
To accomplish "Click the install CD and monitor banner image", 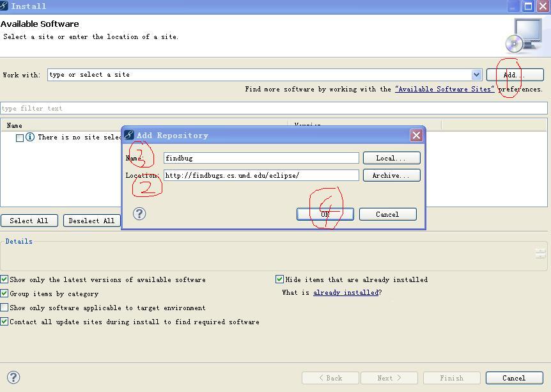I will (x=524, y=36).
